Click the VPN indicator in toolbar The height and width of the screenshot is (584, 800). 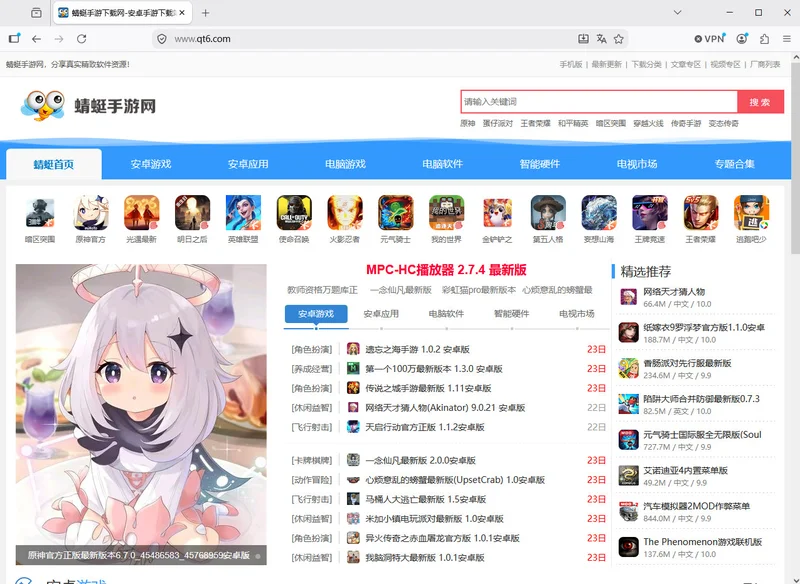(x=710, y=39)
